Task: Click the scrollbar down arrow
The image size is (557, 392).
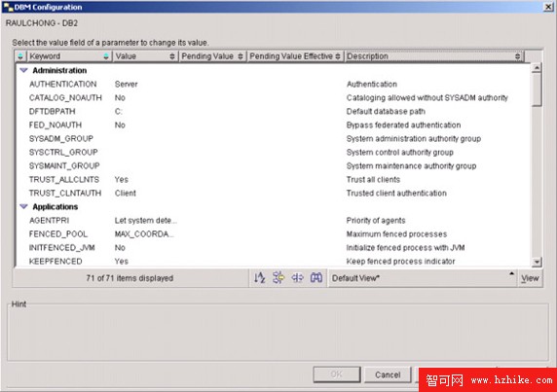Action: point(537,263)
